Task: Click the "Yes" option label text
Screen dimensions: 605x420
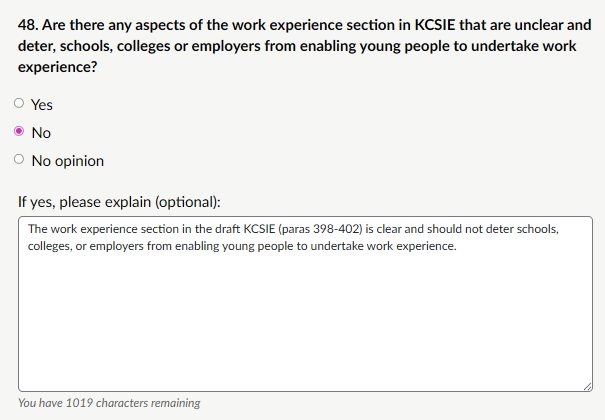Action: (x=43, y=104)
